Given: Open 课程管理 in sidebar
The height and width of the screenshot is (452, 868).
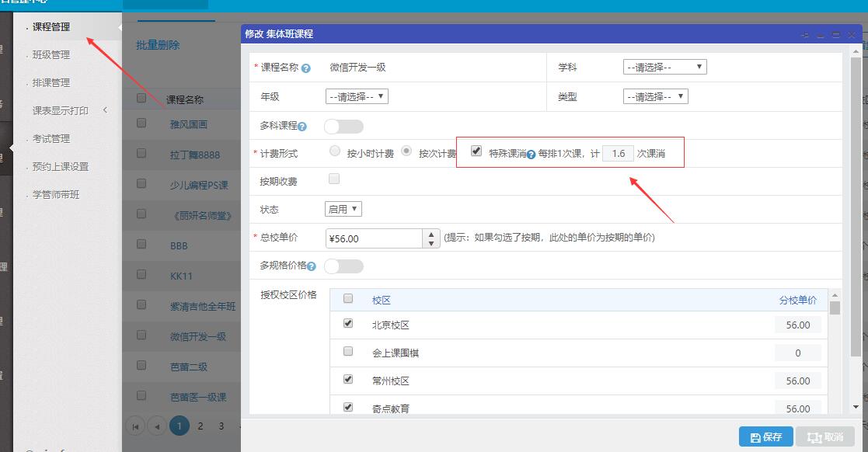Looking at the screenshot, I should pyautogui.click(x=51, y=26).
